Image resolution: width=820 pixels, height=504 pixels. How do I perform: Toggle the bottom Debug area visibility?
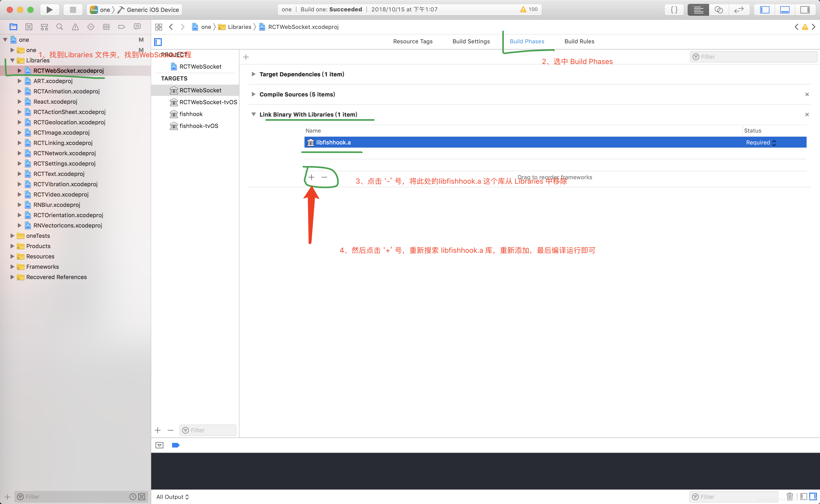(785, 10)
